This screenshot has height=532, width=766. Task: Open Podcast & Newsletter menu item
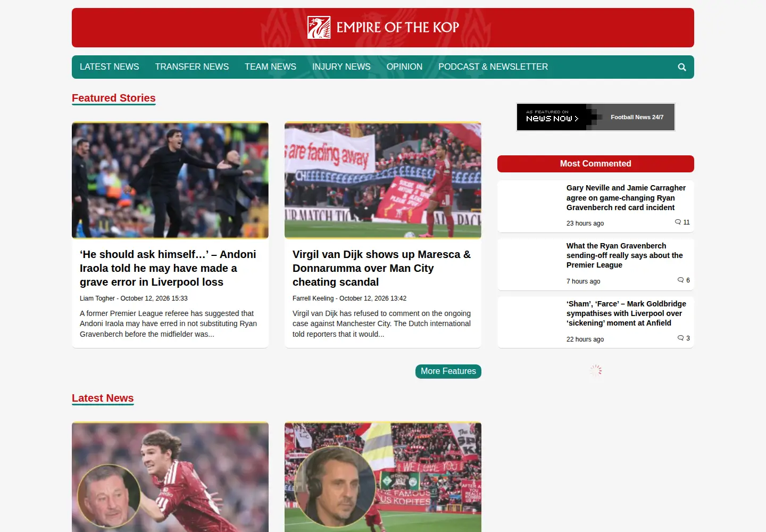[x=493, y=67]
